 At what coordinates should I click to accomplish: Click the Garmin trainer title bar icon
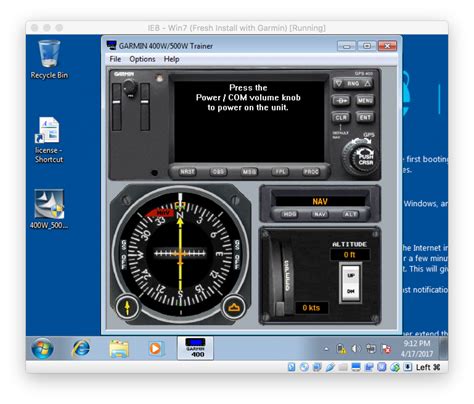click(111, 45)
